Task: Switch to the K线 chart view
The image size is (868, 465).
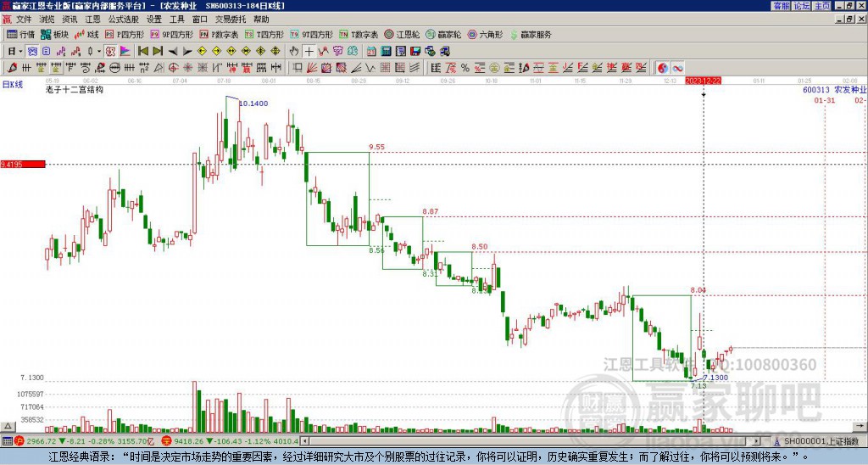Action: click(x=86, y=34)
